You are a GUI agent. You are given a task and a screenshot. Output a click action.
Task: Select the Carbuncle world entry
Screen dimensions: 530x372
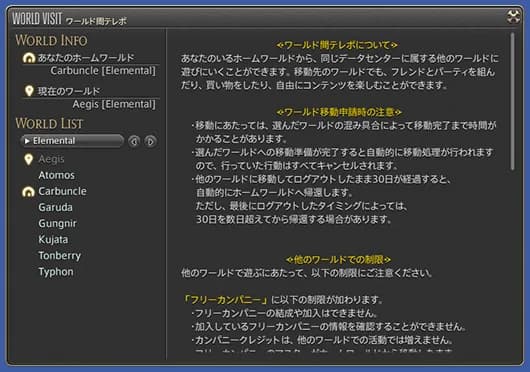(x=63, y=191)
